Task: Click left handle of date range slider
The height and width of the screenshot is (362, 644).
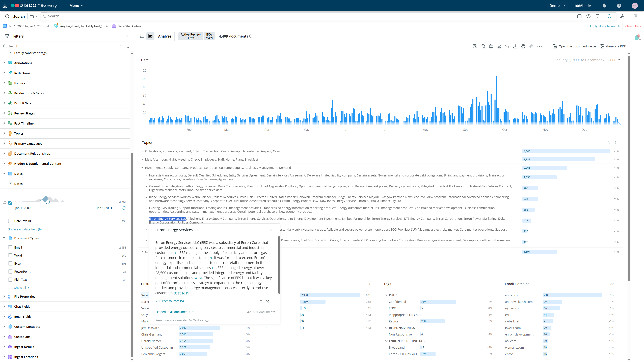Action: coord(42,202)
